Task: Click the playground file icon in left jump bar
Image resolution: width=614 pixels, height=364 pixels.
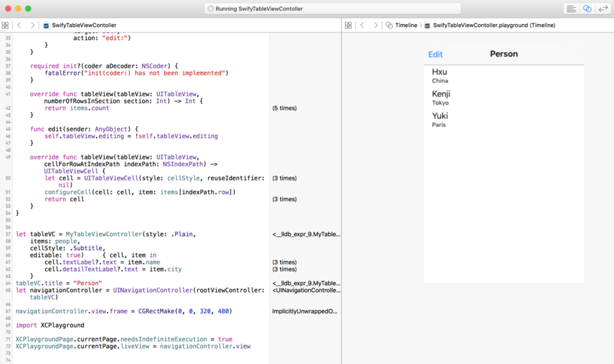Action: 46,25
